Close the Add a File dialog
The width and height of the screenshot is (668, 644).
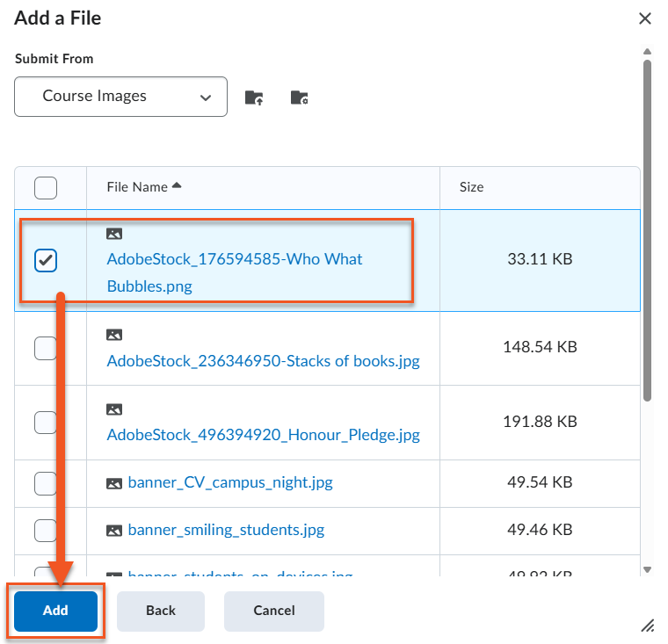(x=645, y=18)
